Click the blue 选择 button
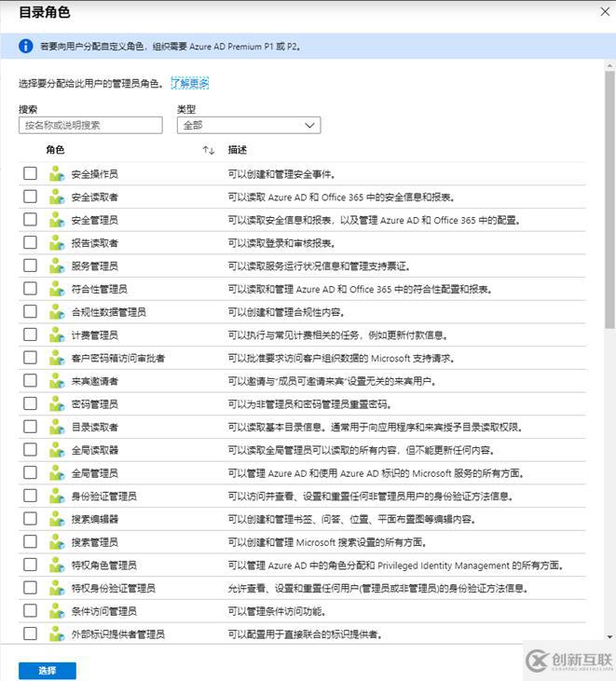The height and width of the screenshot is (681, 616). click(48, 671)
